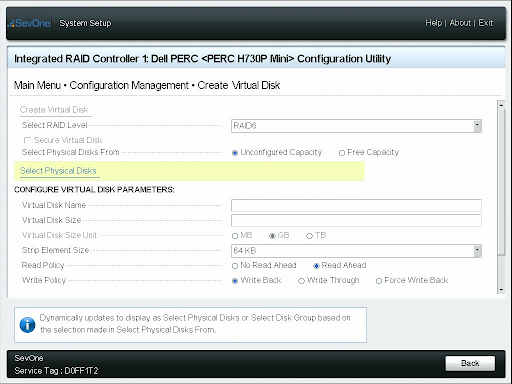Click the Exit link in the header
Image resolution: width=512 pixels, height=384 pixels.
click(x=485, y=23)
